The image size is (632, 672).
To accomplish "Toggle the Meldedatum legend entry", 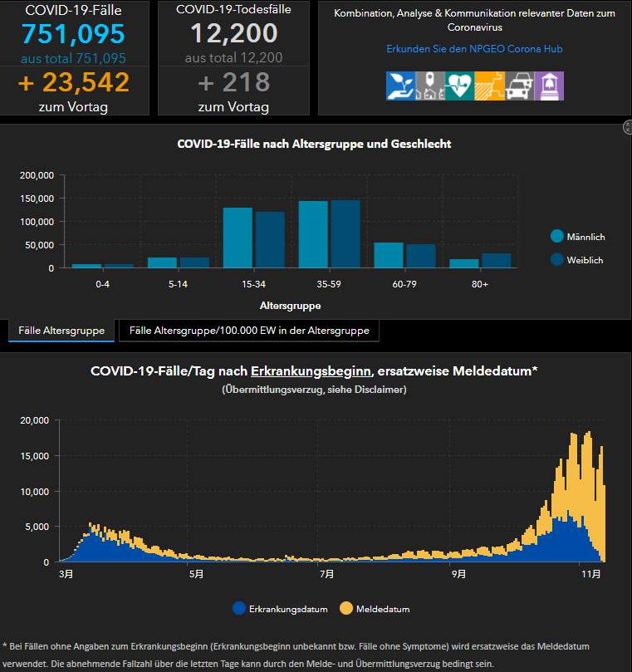I will click(375, 609).
